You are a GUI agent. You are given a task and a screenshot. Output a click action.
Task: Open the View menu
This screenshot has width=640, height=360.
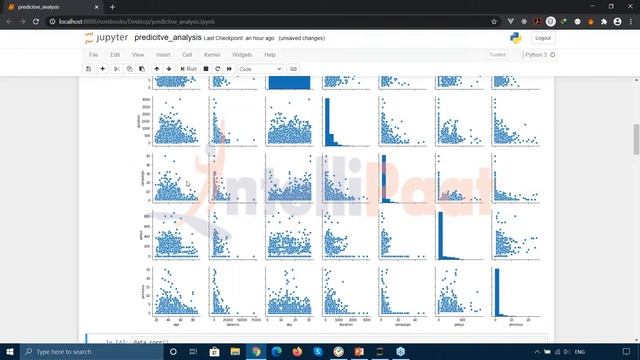[x=138, y=55]
